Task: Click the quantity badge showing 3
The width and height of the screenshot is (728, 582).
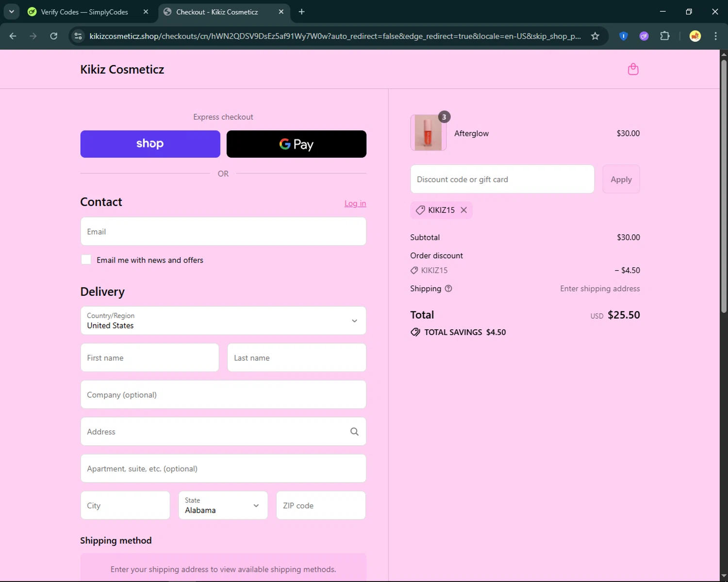Action: click(x=444, y=117)
